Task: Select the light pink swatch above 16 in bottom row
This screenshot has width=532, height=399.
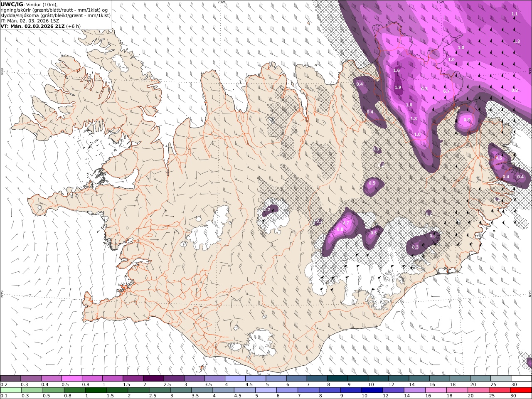Action: (436, 390)
